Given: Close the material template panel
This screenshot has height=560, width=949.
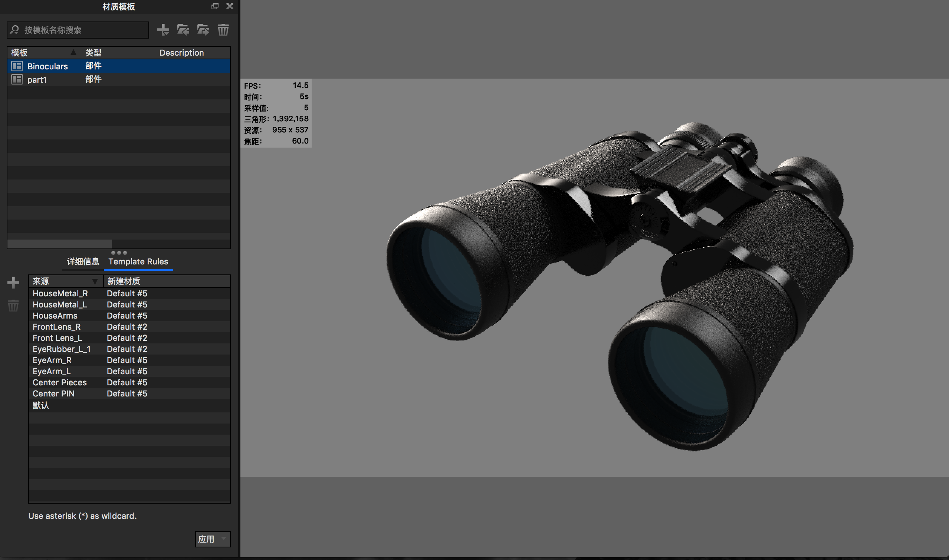Looking at the screenshot, I should 230,6.
